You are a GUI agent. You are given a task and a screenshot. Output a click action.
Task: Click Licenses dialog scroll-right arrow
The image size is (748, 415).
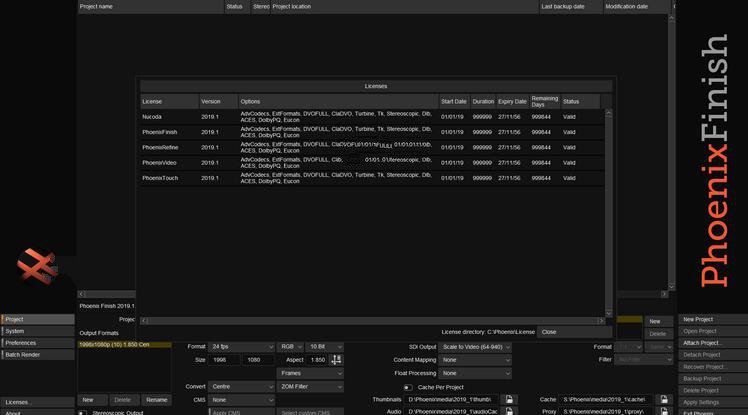[x=601, y=321]
